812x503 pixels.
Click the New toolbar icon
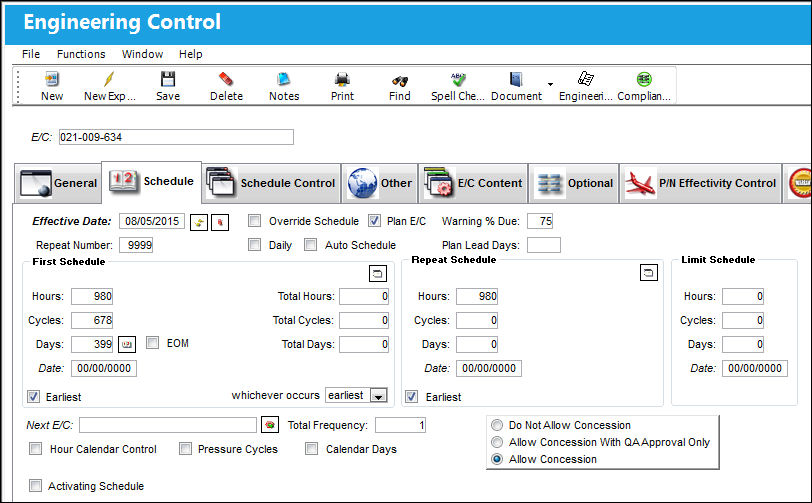point(52,79)
